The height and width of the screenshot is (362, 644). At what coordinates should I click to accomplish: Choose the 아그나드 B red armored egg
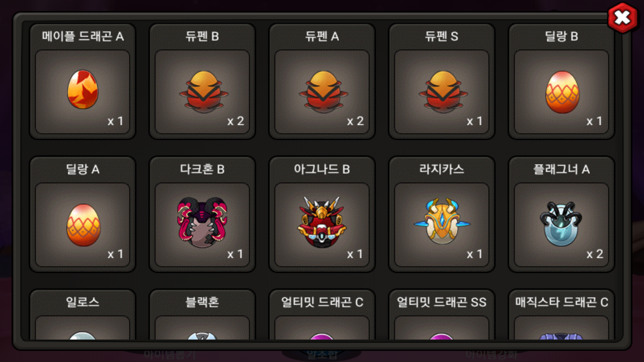322,223
